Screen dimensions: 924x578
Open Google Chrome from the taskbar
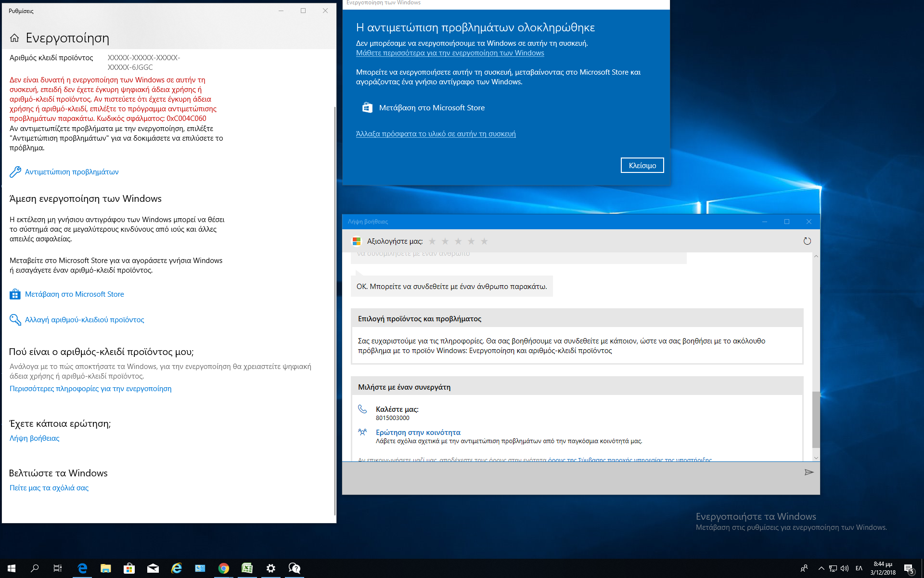[224, 568]
